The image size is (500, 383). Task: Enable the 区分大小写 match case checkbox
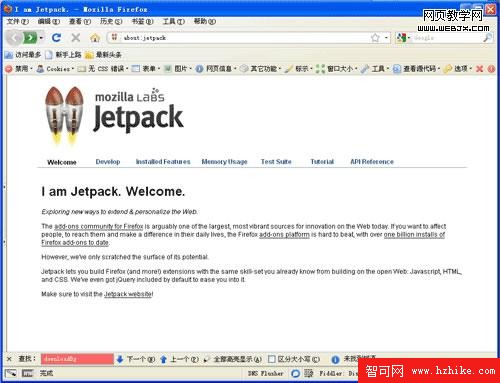coord(272,359)
